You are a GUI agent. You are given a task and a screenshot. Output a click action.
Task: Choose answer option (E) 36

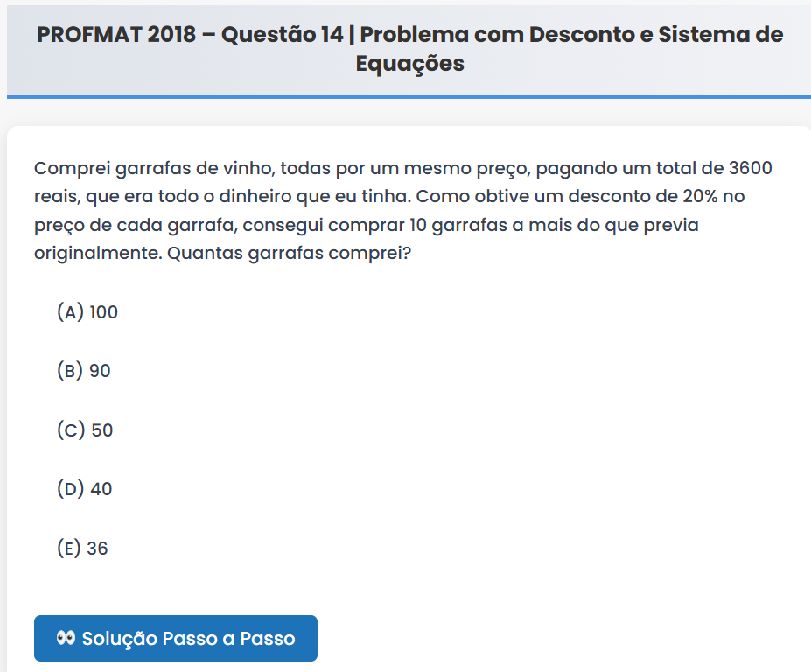(x=82, y=549)
